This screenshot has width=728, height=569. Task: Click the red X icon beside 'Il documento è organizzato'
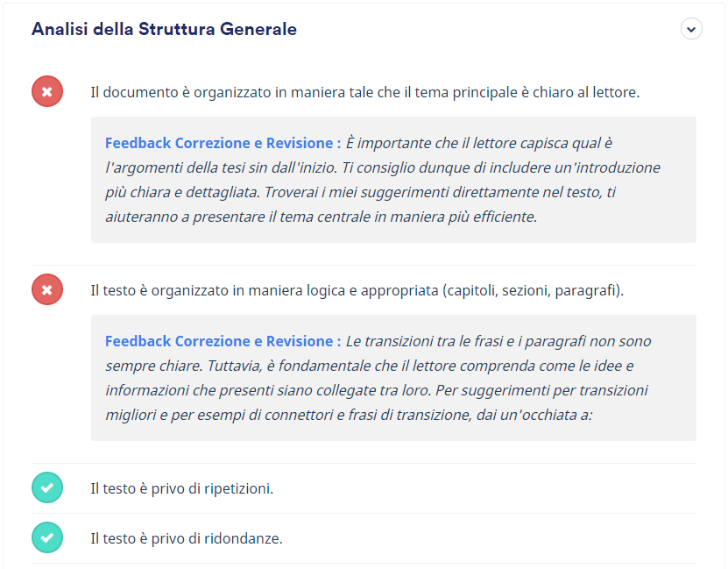tap(47, 91)
